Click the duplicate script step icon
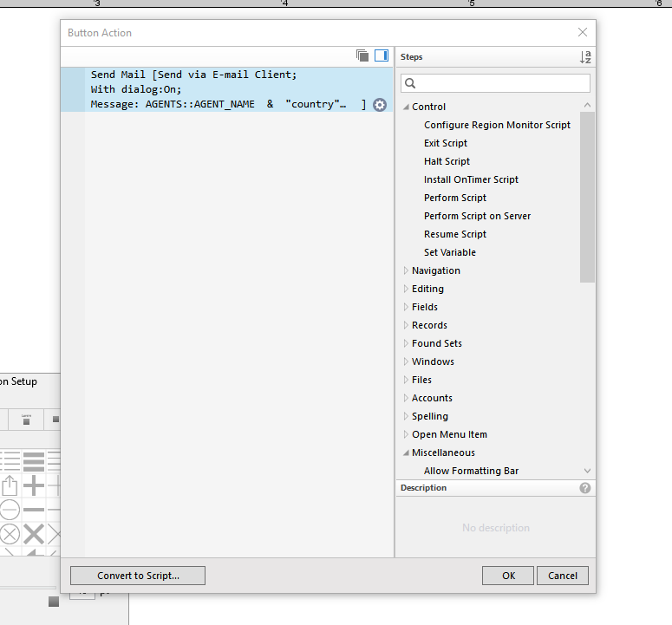 (362, 56)
